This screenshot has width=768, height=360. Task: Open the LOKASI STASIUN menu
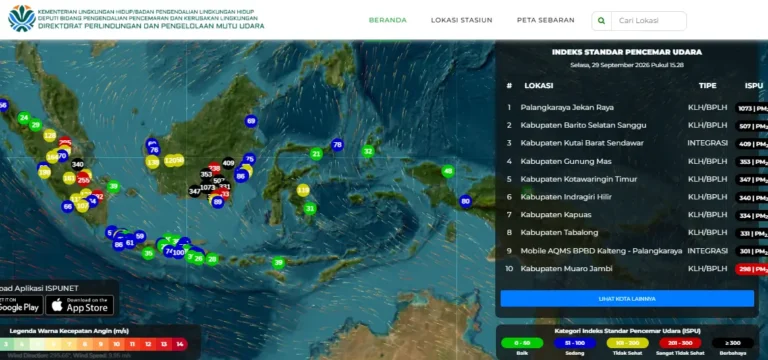point(461,20)
